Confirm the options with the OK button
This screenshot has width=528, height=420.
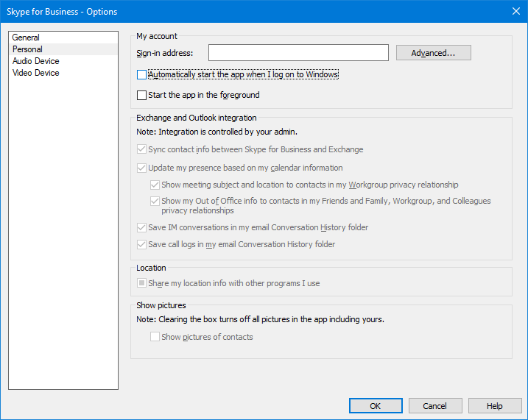[376, 406]
